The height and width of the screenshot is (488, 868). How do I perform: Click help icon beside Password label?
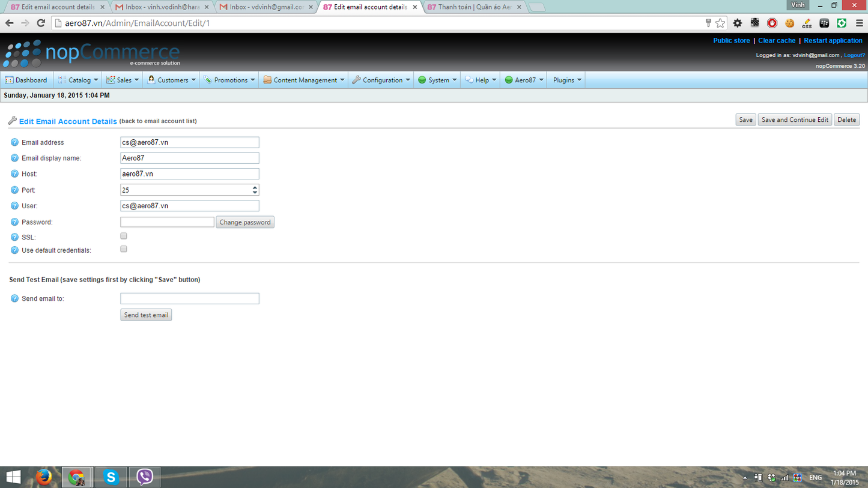[x=14, y=222]
